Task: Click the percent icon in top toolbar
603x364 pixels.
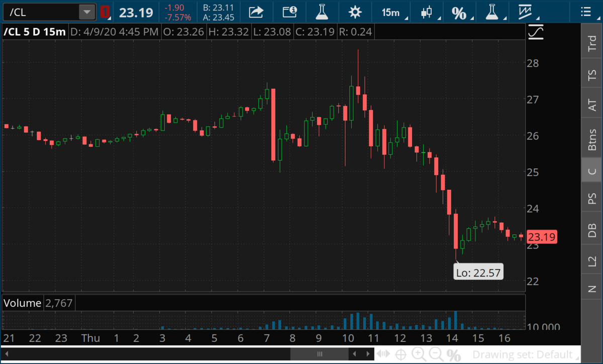Action: coord(458,13)
